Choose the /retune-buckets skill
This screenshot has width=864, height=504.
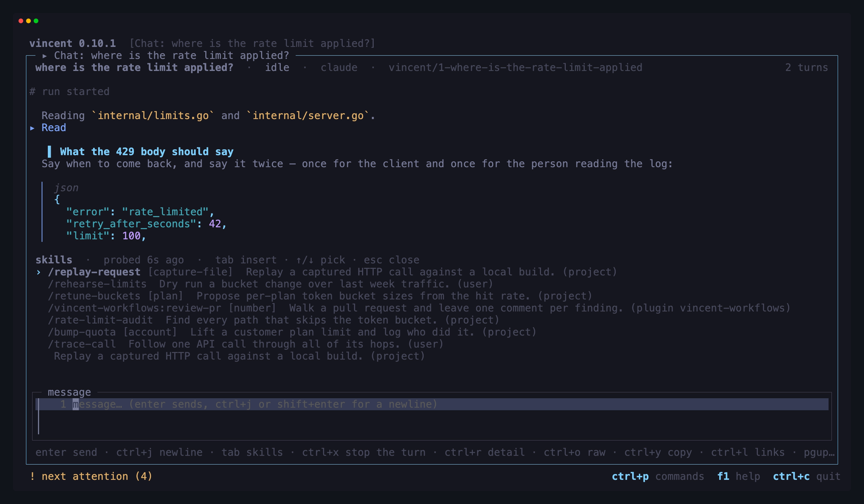coord(320,296)
